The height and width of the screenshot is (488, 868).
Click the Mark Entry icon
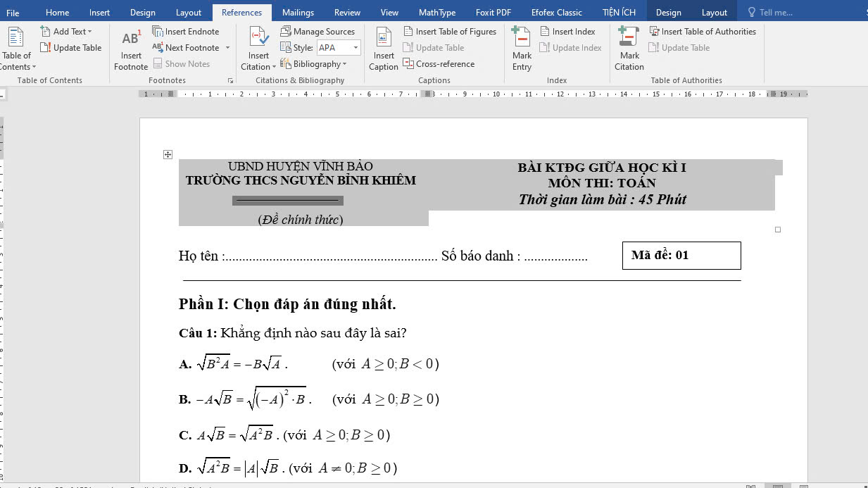(522, 39)
